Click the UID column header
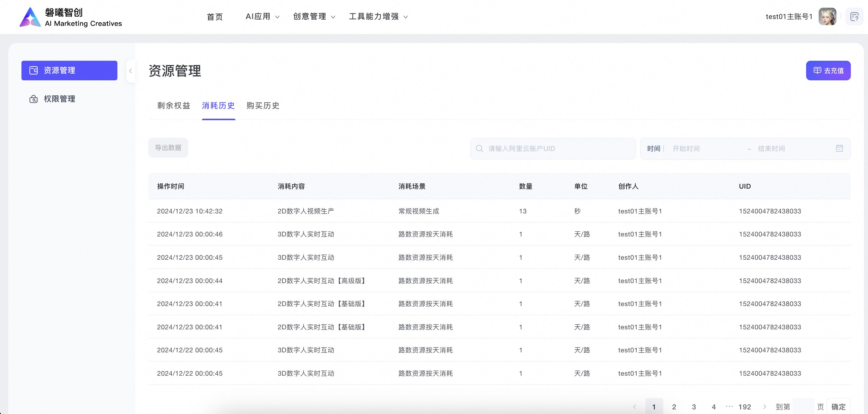The image size is (868, 414). point(745,186)
